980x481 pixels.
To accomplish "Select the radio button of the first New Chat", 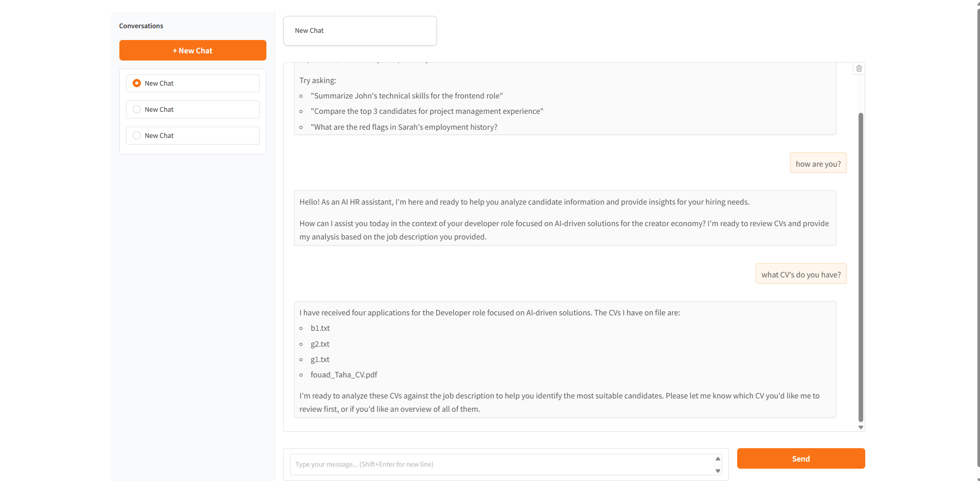I will click(x=136, y=83).
